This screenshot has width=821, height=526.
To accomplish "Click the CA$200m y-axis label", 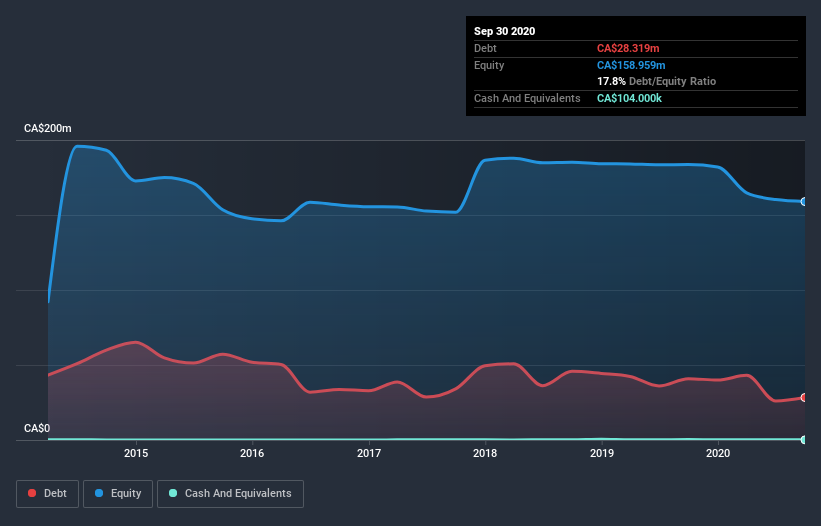I will [48, 128].
